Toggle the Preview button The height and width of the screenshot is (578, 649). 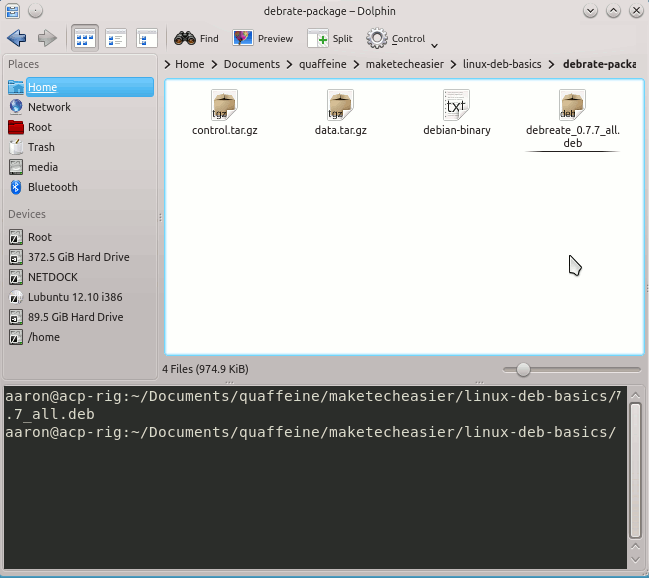point(262,39)
